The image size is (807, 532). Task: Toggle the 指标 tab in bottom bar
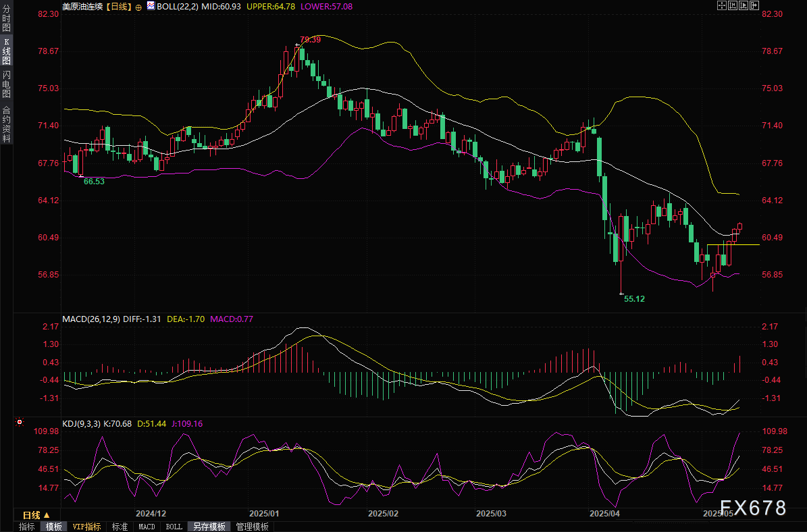(x=27, y=527)
